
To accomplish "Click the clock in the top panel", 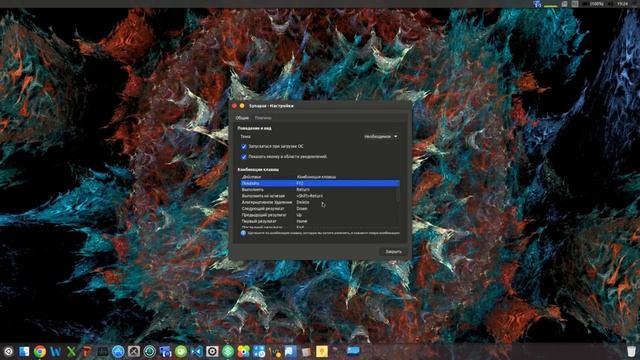I will [x=622, y=4].
